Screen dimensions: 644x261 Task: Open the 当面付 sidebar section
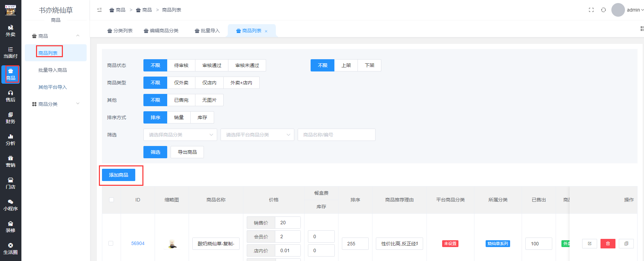[x=11, y=53]
